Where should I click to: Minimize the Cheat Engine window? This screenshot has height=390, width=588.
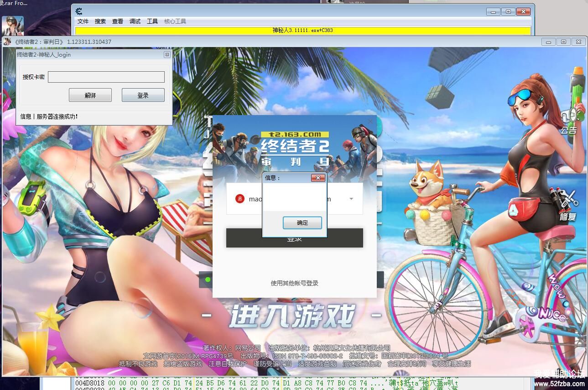[493, 11]
